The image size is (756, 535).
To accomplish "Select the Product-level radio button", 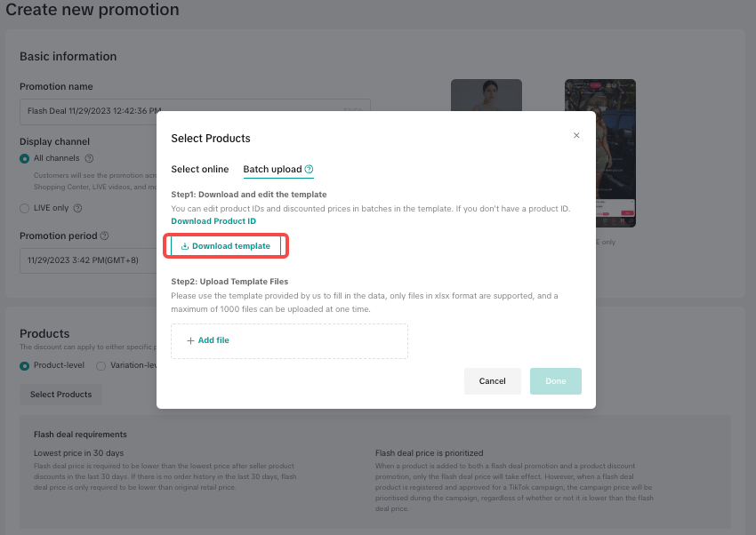I will coord(25,365).
